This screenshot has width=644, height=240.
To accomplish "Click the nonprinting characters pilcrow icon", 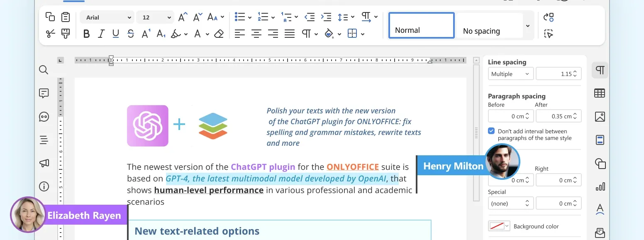I will (x=306, y=34).
